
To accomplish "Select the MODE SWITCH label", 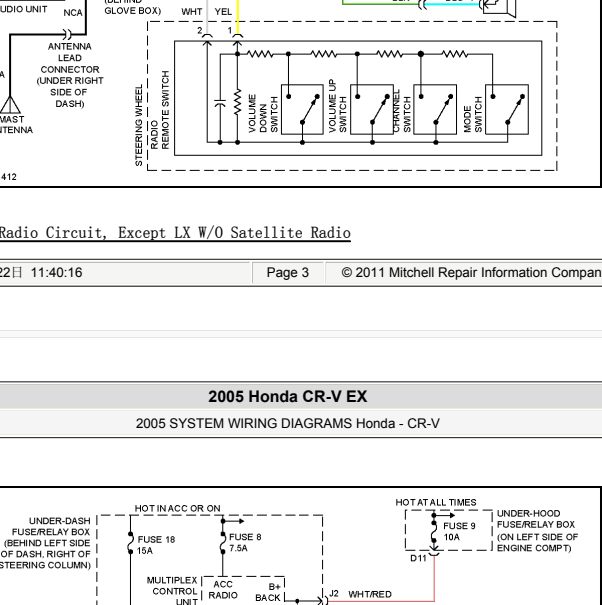I will 473,114.
